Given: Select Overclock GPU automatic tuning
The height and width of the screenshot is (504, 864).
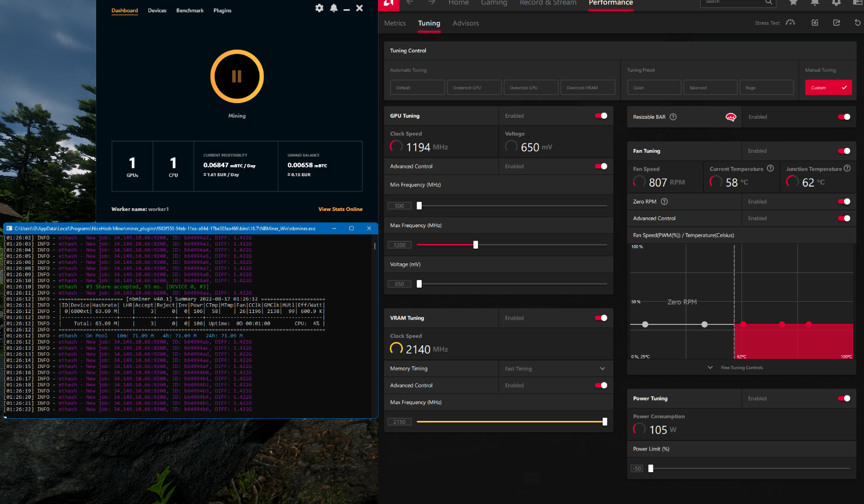Looking at the screenshot, I should coord(531,87).
